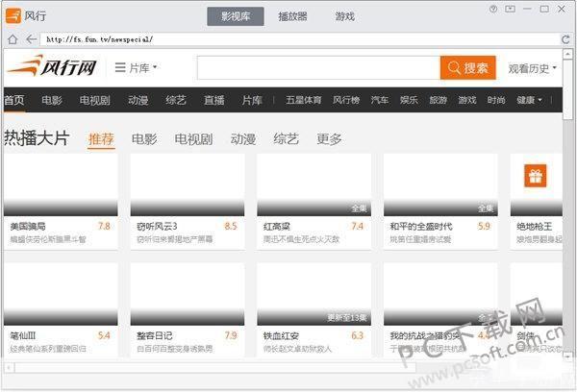Click horizontal scrollbar left arrow
577x392 pixels.
click(x=9, y=367)
